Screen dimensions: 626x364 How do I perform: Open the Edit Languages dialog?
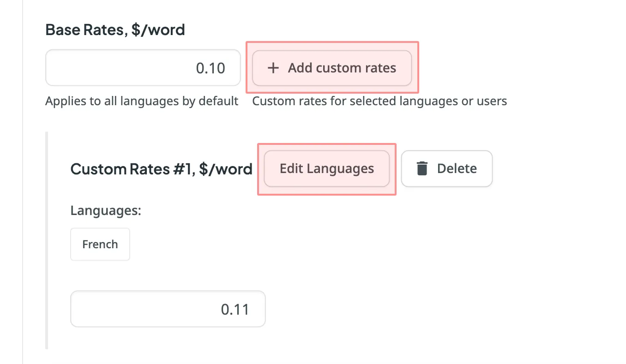coord(327,169)
